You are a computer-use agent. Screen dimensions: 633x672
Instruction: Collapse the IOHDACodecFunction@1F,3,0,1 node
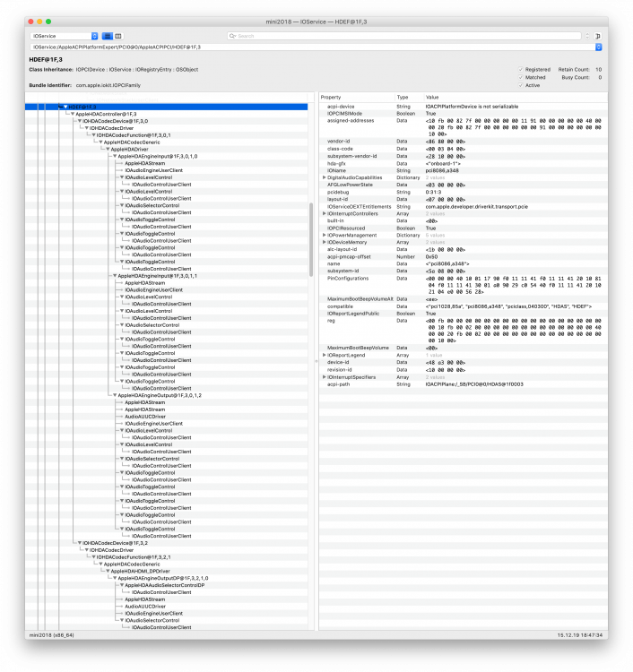tap(93, 135)
